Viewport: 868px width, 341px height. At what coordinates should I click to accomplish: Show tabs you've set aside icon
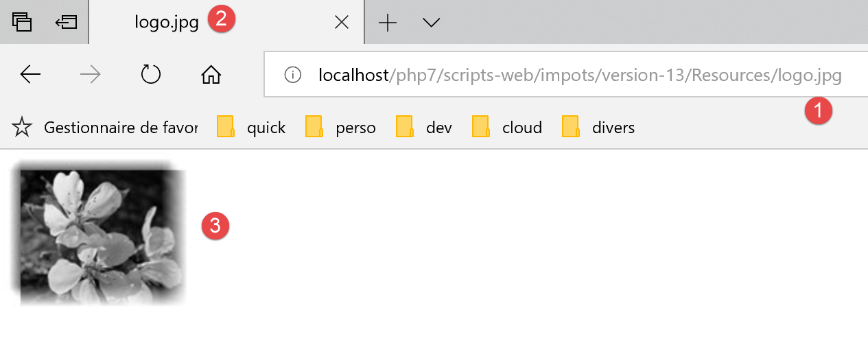22,22
